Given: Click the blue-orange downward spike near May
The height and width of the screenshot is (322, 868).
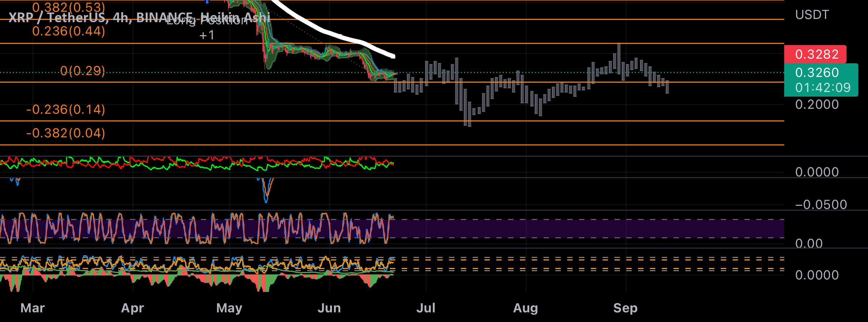Looking at the screenshot, I should click(x=266, y=190).
